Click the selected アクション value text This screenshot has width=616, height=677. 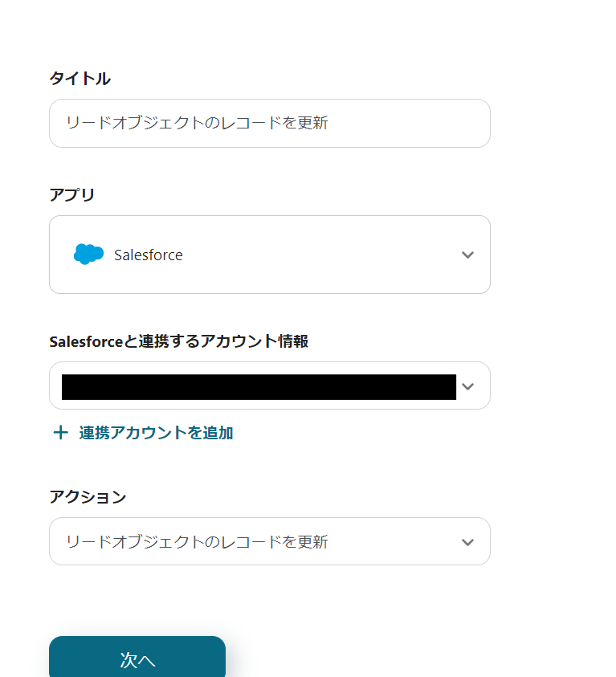point(197,542)
